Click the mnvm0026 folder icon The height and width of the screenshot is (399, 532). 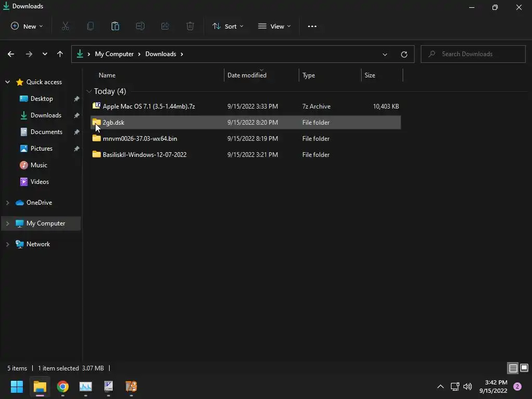point(96,138)
